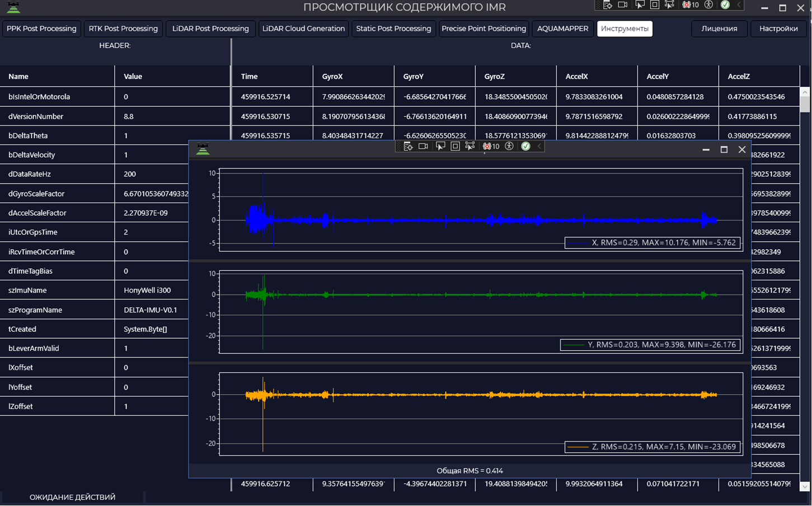Open the RTK Post Processing tab
The width and height of the screenshot is (812, 506).
coord(123,29)
